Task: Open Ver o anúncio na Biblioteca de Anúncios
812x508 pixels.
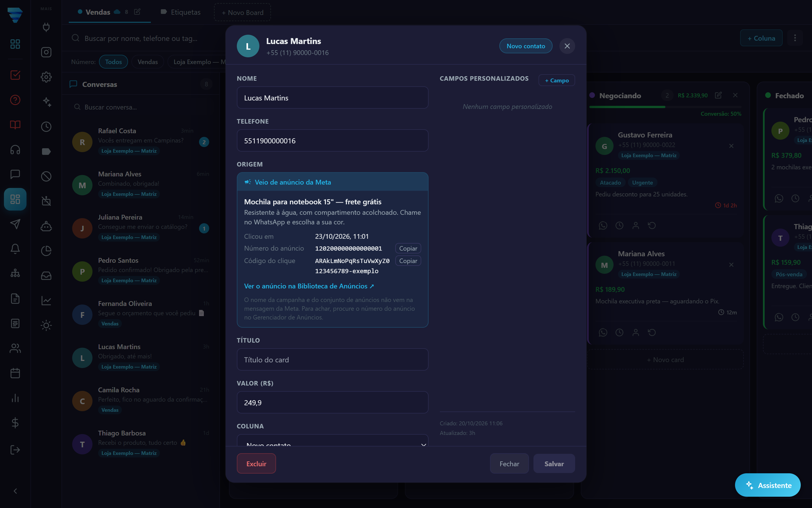Action: [309, 286]
